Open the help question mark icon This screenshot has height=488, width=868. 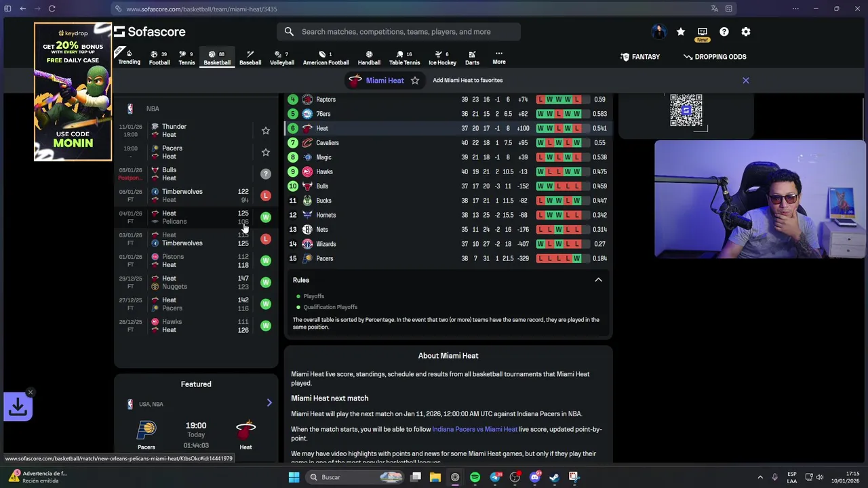coord(724,32)
